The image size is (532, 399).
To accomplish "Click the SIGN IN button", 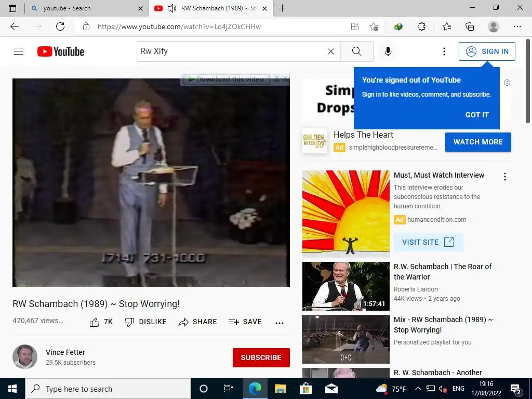I will [487, 51].
